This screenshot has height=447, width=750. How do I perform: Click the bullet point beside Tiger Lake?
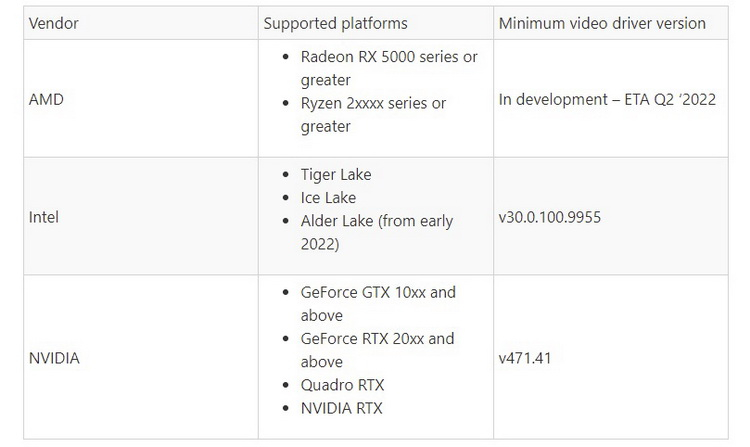pyautogui.click(x=288, y=175)
